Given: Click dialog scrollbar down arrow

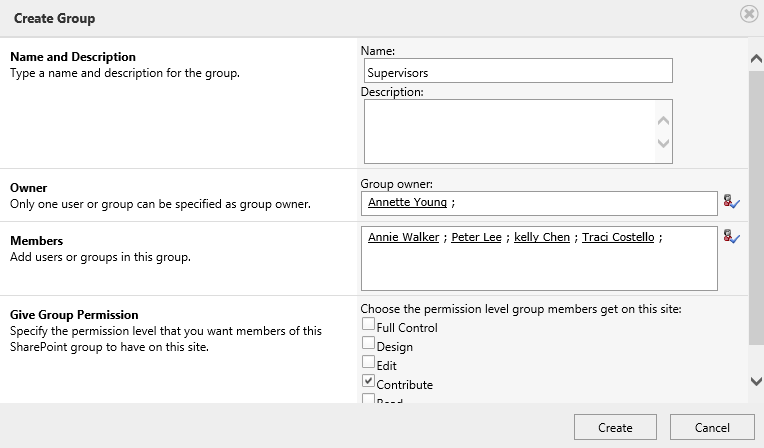Looking at the screenshot, I should tap(756, 381).
